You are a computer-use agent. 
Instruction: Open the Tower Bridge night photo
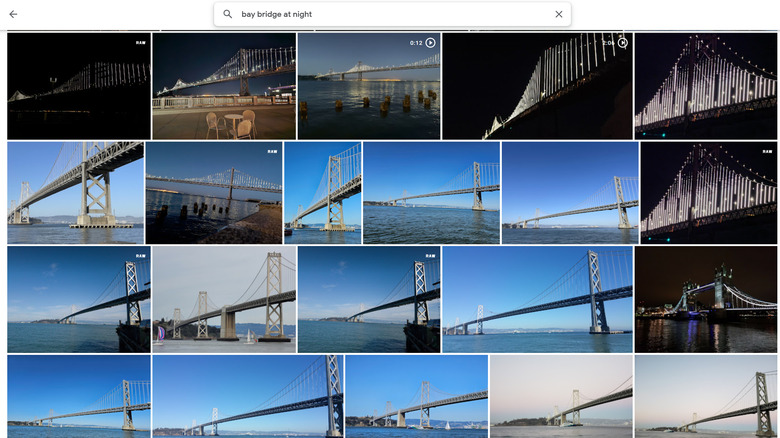[705, 299]
